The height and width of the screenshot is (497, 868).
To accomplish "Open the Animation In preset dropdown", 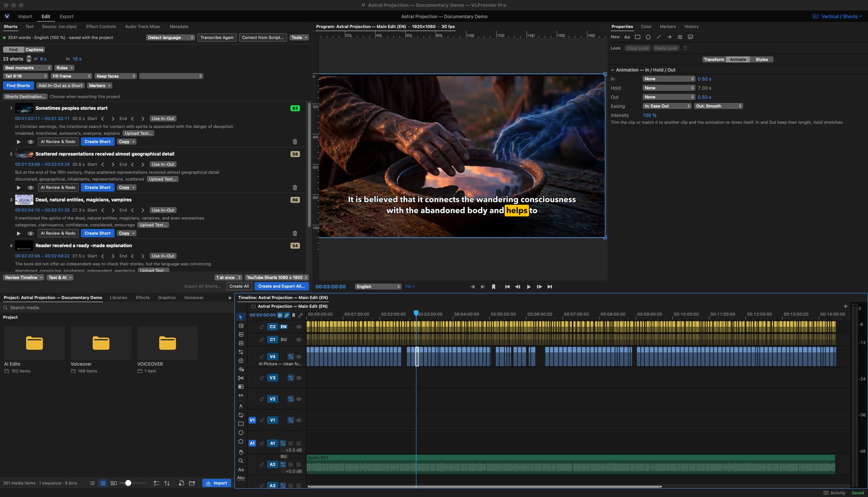I will 668,79.
